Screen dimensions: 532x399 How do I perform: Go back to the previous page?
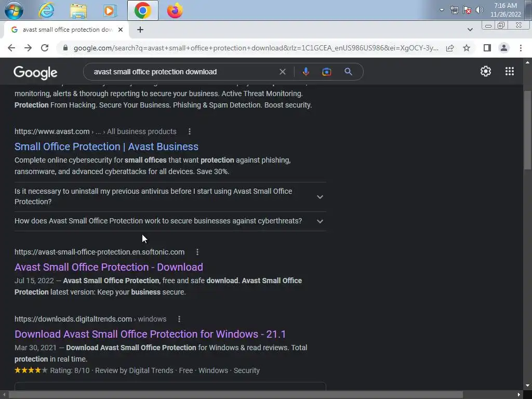coord(11,48)
